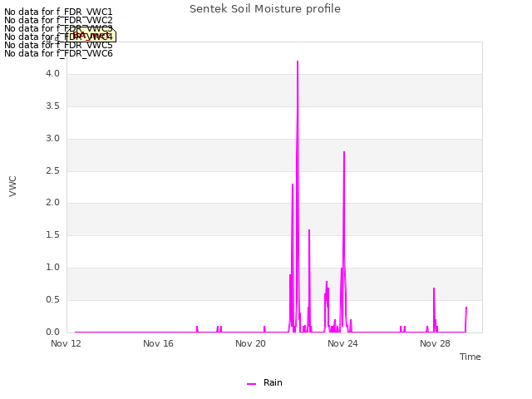Viewport: 532px width, 399px height.
Task: Click the Nov 28 x-axis tick label
Action: [435, 343]
